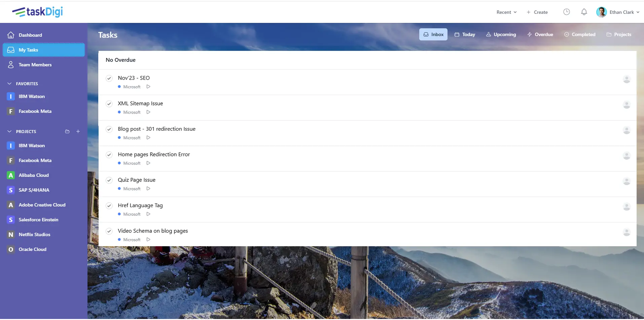Open the Recent dropdown
This screenshot has width=644, height=320.
coord(506,12)
